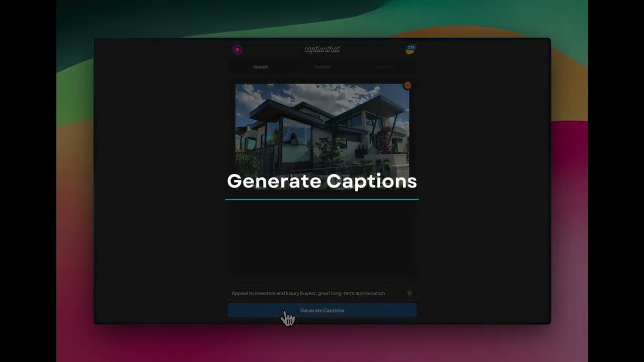Click the pink avatar circle to manage your account
The width and height of the screenshot is (644, 362).
coord(237,49)
